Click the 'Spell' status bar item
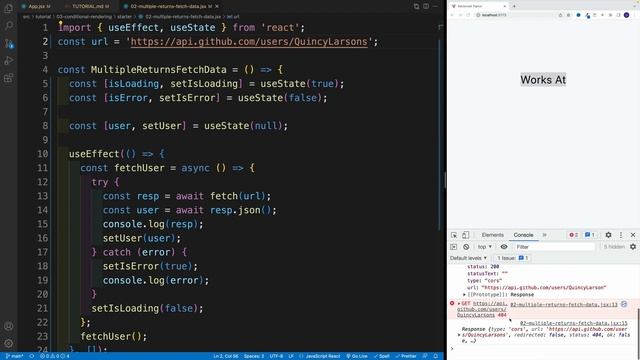This screenshot has width=640, height=360. [383, 356]
